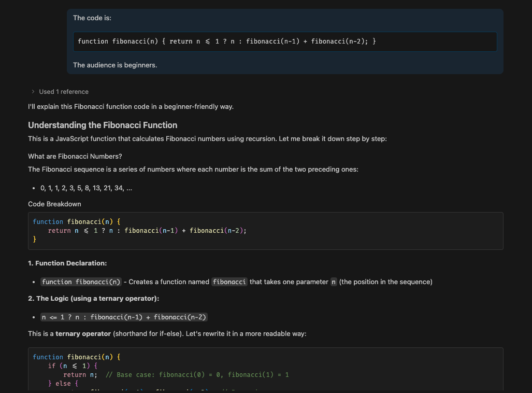Viewport: 532px width, 393px height.
Task: Select the "Understanding the Fibonacci Function" heading
Action: [x=102, y=125]
